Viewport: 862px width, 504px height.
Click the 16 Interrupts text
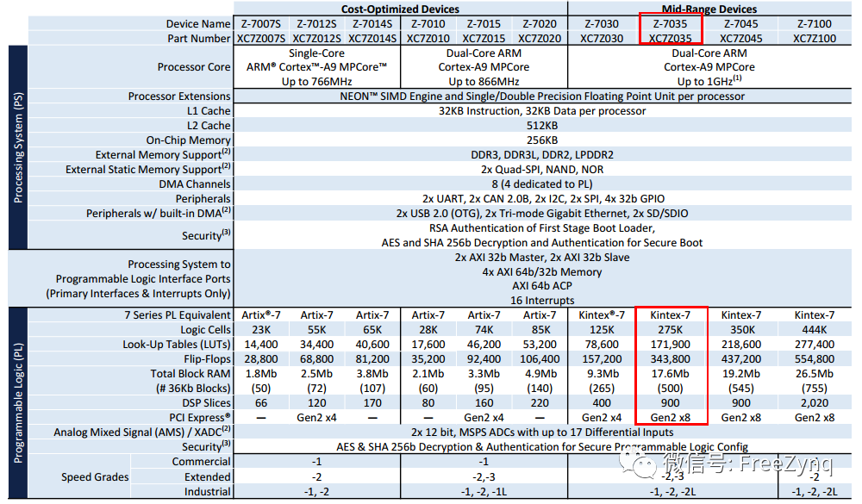542,301
